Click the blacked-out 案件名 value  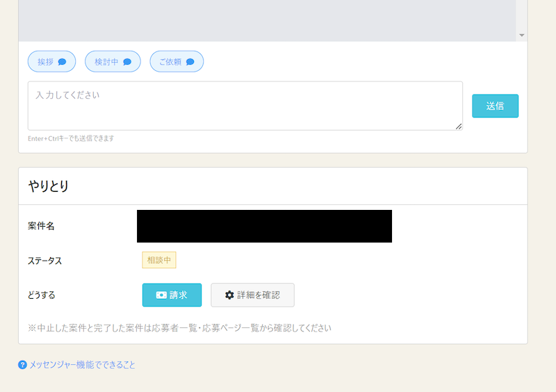pos(264,226)
